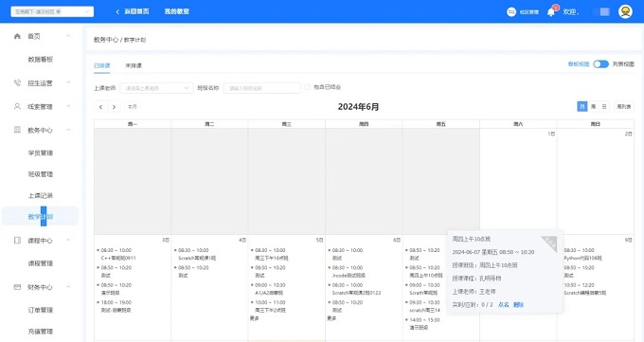Click the back arrow beside 返回首页
Screen dimensions: 644x342
[117, 11]
